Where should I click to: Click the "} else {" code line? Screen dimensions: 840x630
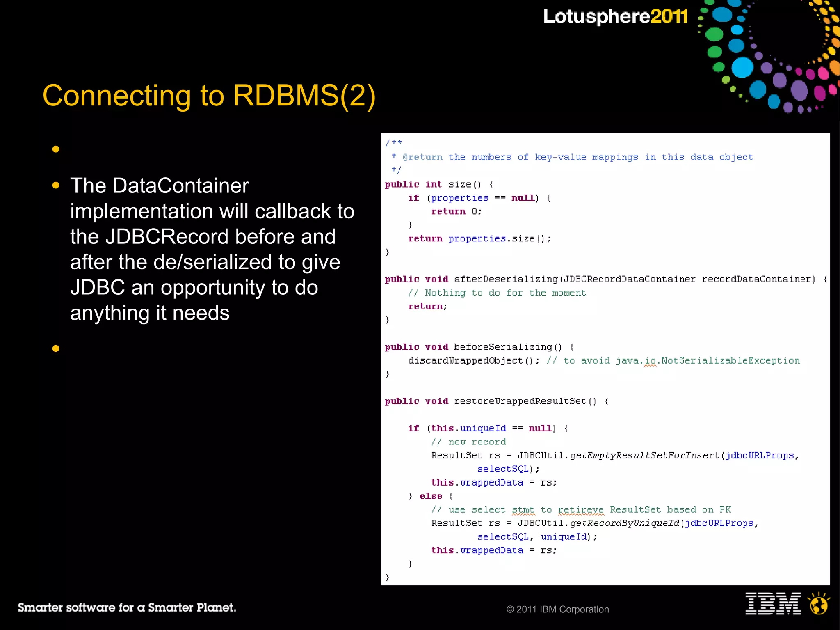(430, 496)
